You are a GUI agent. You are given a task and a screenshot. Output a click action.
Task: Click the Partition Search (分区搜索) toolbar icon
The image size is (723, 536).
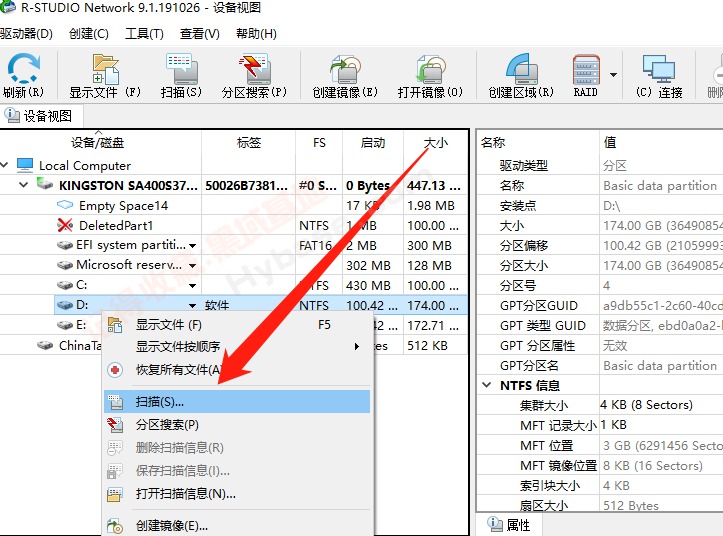coord(254,74)
